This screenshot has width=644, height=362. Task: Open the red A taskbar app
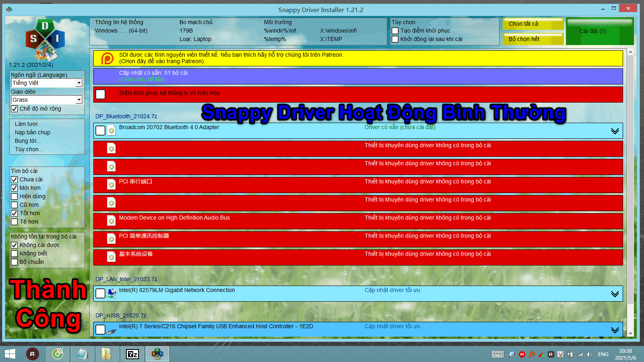33,354
